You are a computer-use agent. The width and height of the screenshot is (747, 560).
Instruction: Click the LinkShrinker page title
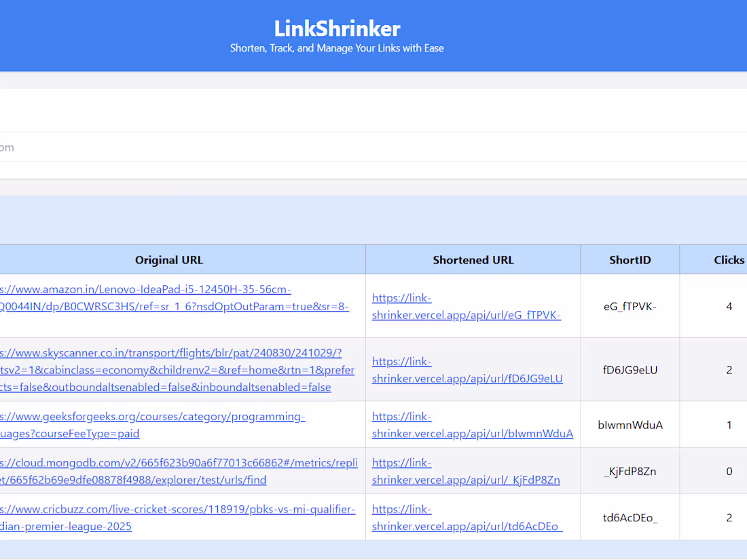[x=337, y=29]
